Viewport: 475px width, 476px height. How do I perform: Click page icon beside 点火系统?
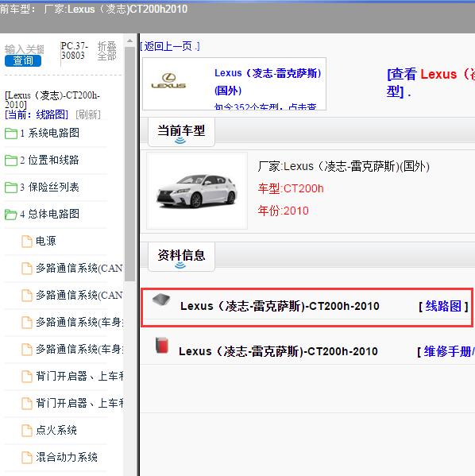click(27, 431)
